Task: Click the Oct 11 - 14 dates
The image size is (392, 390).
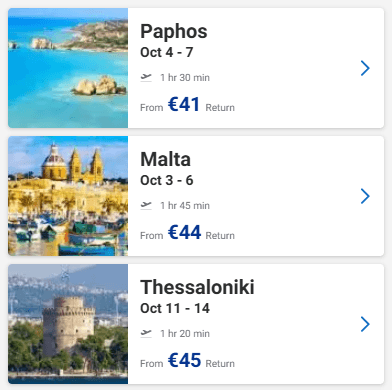Action: 175,308
